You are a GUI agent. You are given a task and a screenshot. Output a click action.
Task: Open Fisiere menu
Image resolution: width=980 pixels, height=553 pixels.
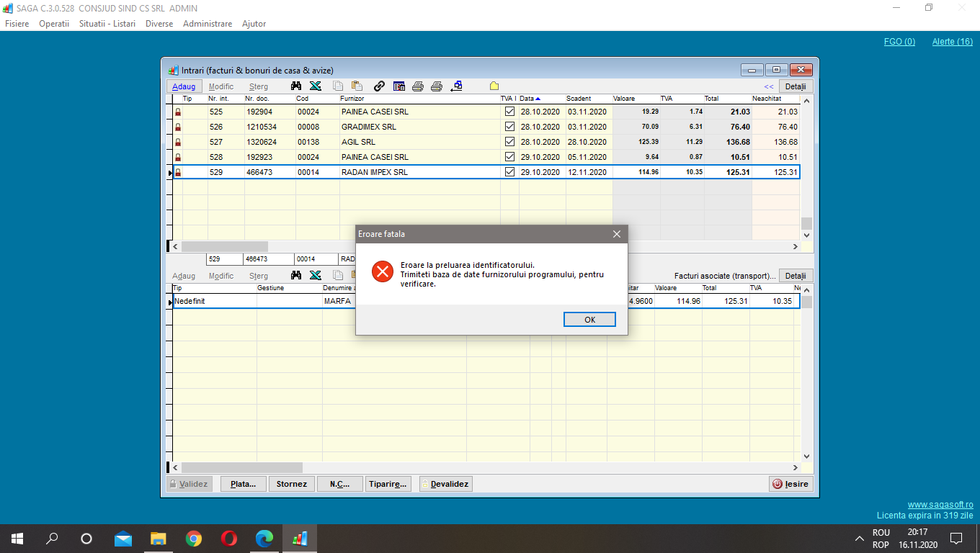17,24
